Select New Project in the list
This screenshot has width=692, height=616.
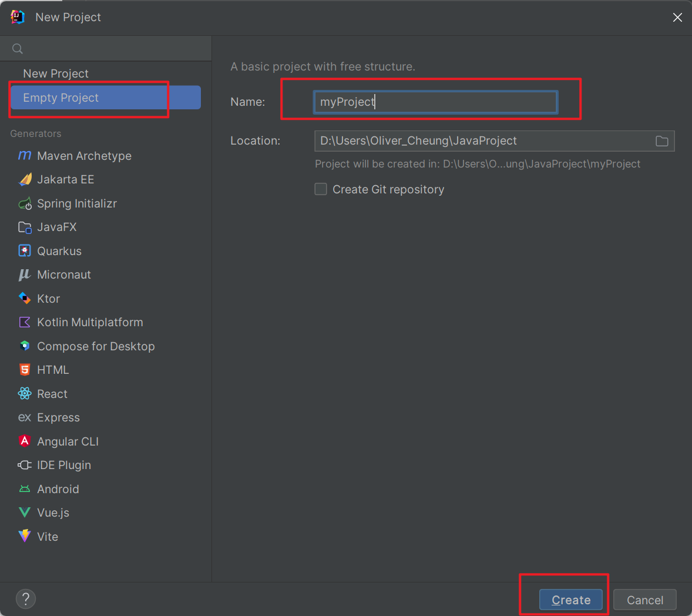coord(106,73)
